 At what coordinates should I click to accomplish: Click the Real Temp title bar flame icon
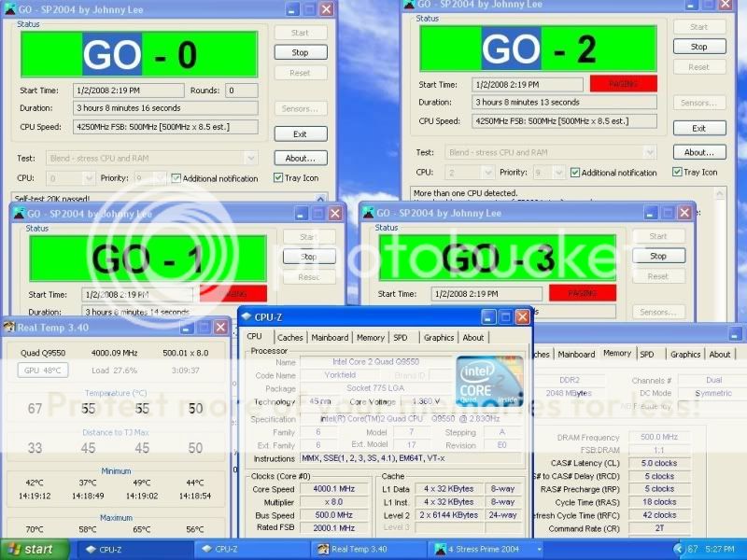coord(8,328)
